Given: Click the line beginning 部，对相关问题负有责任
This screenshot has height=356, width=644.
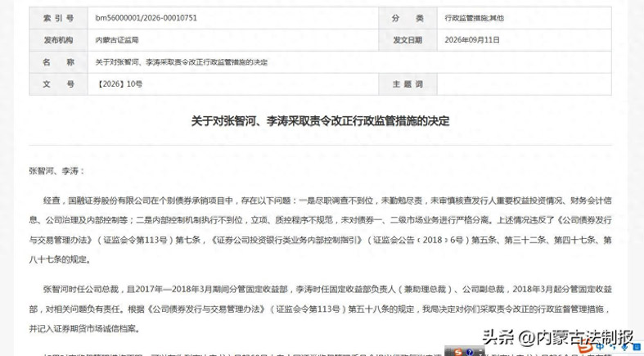Looking at the screenshot, I should 319,309.
